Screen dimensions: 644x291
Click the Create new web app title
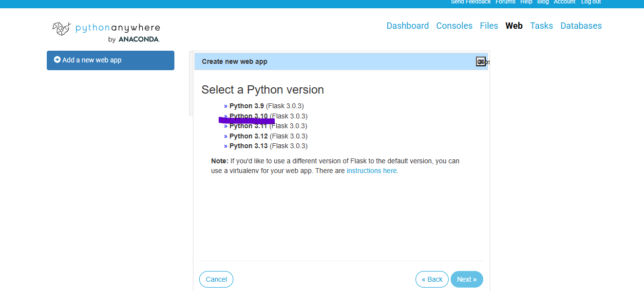[234, 61]
